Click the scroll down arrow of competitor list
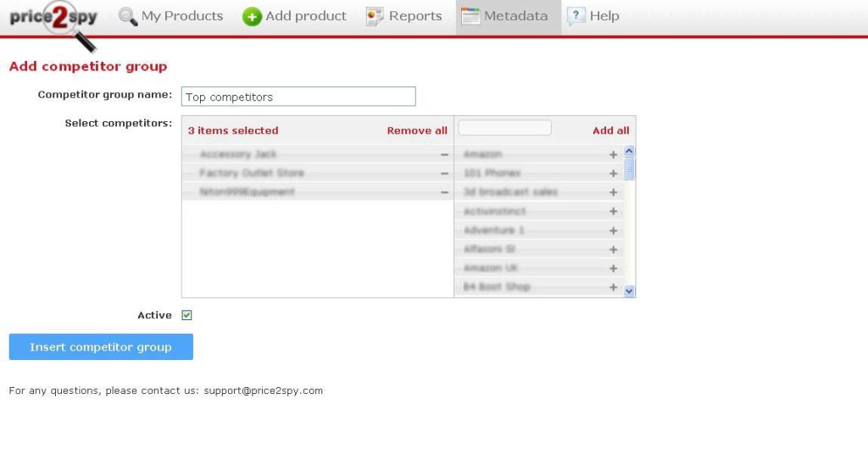This screenshot has width=868, height=476. tap(629, 291)
